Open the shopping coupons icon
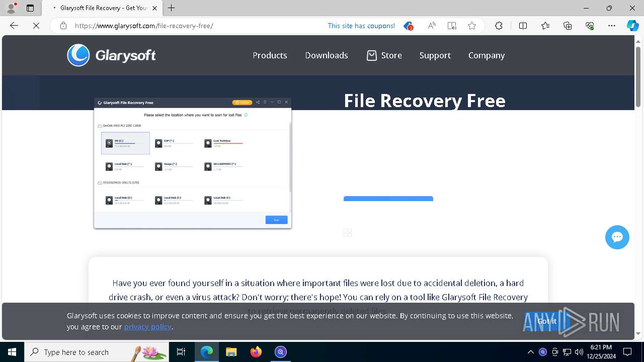 (x=408, y=26)
